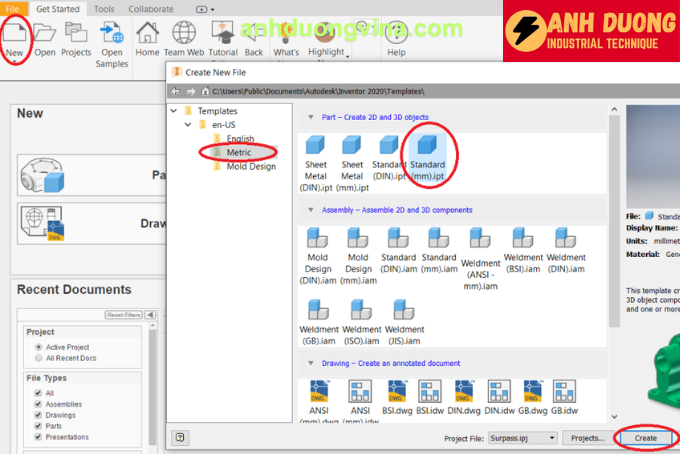This screenshot has height=454, width=680.
Task: Switch to the Tools ribbon tab
Action: 104,8
